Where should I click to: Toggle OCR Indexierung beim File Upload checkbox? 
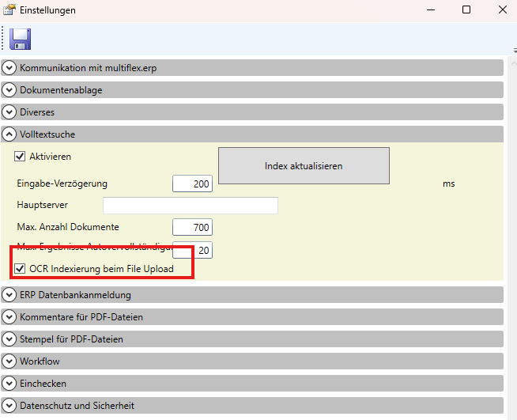(21, 270)
